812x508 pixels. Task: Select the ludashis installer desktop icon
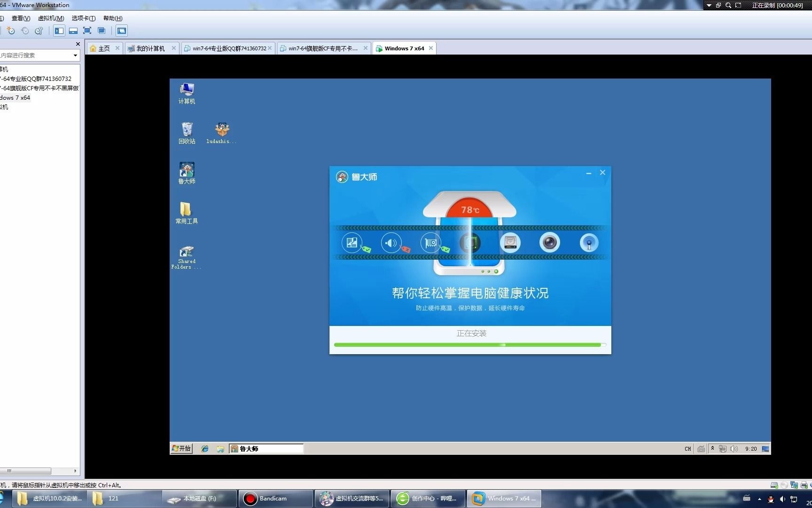tap(222, 133)
